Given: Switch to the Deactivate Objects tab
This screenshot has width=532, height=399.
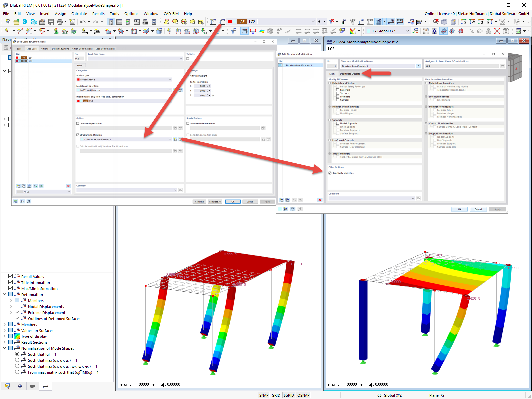Looking at the screenshot, I should 350,74.
